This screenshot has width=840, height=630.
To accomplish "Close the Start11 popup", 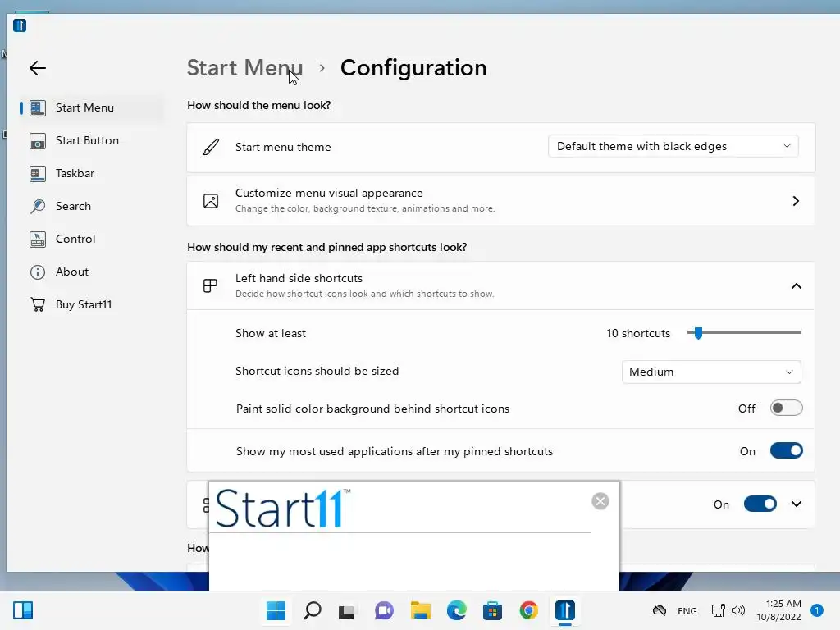I will tap(600, 501).
